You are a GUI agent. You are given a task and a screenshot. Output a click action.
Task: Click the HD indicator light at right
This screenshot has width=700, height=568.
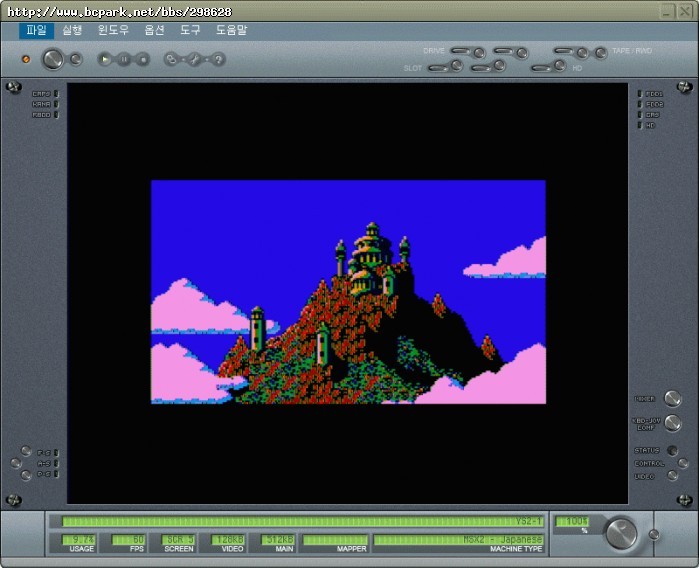click(640, 125)
